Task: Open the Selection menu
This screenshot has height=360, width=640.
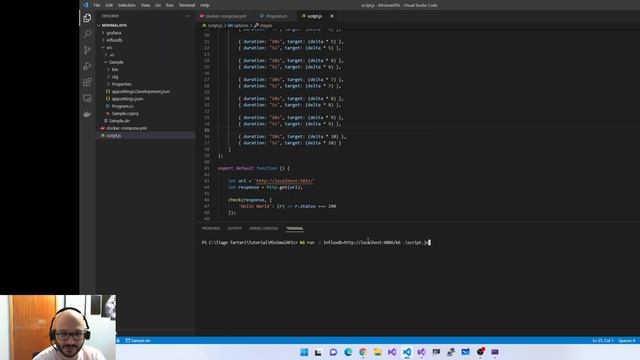Action: [x=127, y=5]
